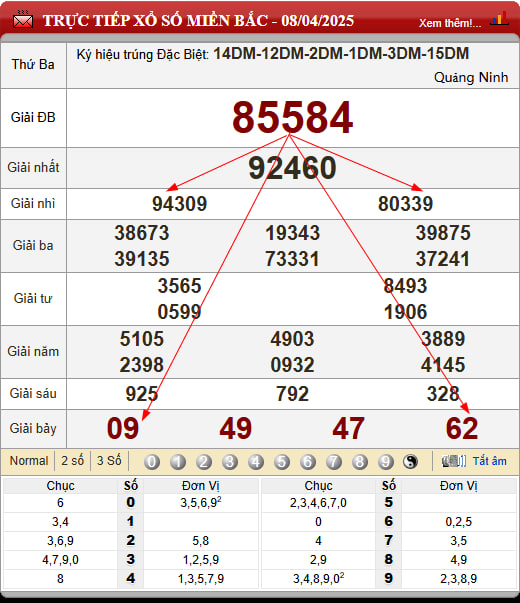Switch to 3 Số view mode
Image resolution: width=520 pixels, height=603 pixels.
tap(109, 461)
